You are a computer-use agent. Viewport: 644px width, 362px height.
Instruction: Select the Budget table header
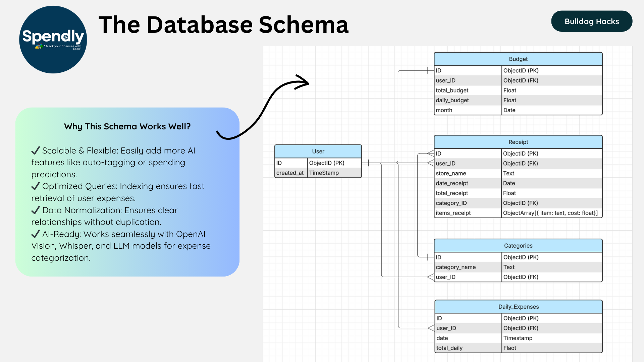[x=518, y=59]
